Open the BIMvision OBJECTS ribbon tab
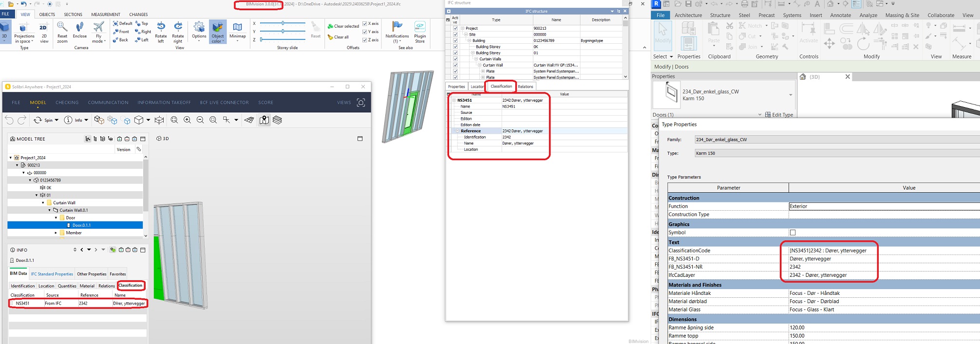The height and width of the screenshot is (344, 980). click(47, 15)
